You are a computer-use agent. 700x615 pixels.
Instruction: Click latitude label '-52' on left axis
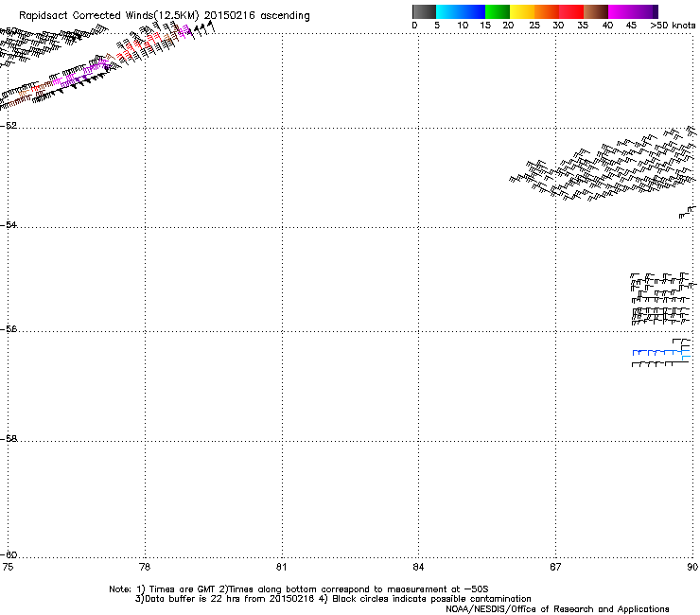pos(9,126)
